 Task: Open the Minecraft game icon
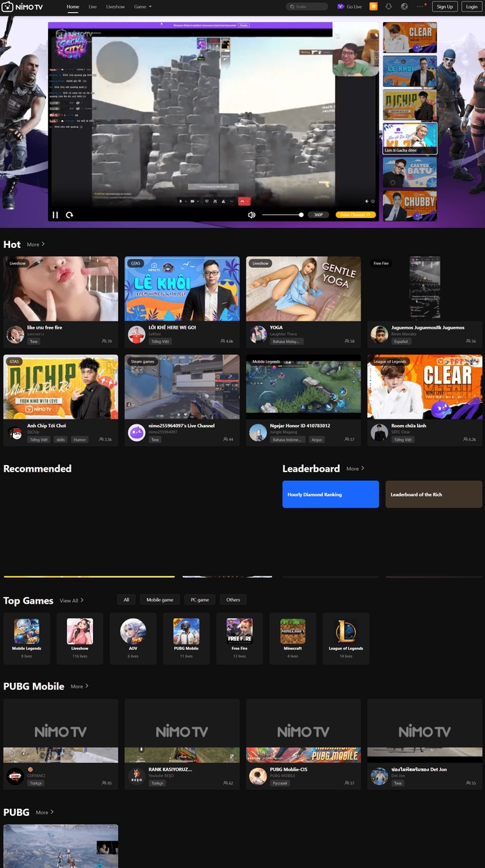[293, 632]
